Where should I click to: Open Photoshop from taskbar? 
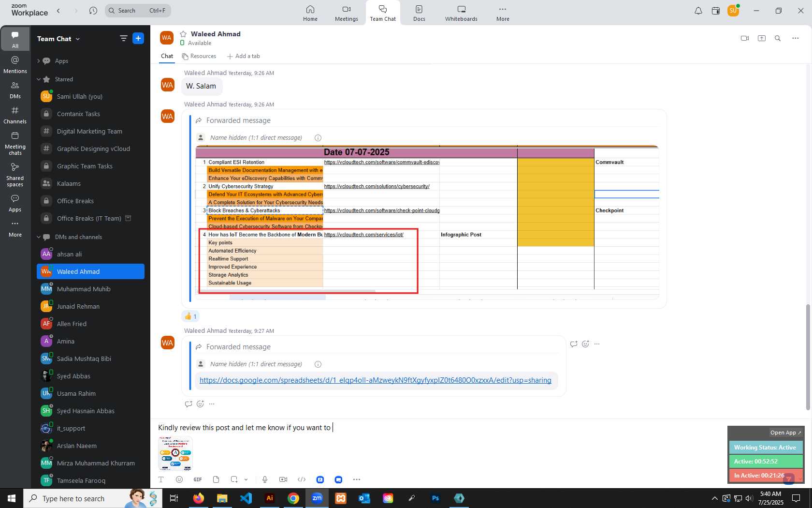435,498
